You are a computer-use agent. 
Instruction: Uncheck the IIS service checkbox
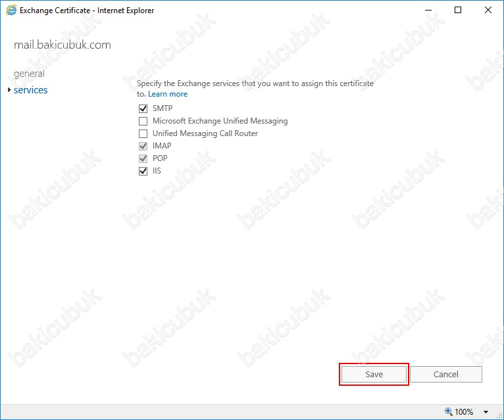[x=143, y=171]
